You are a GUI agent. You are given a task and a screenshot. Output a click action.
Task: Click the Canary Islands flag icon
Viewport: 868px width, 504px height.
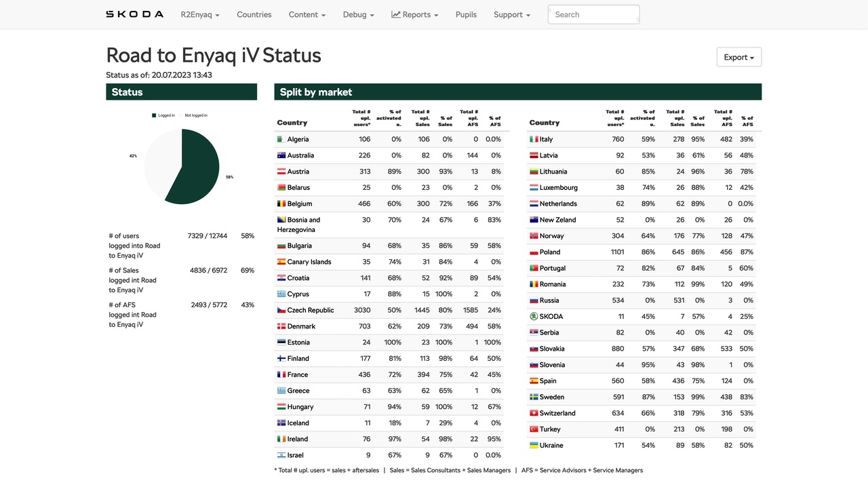pos(281,262)
